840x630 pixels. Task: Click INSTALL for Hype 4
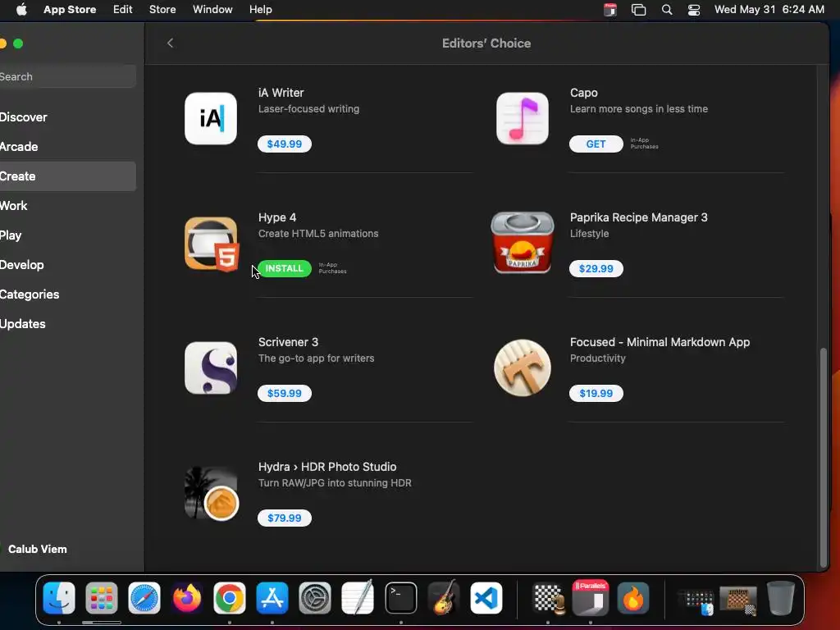[x=285, y=268]
